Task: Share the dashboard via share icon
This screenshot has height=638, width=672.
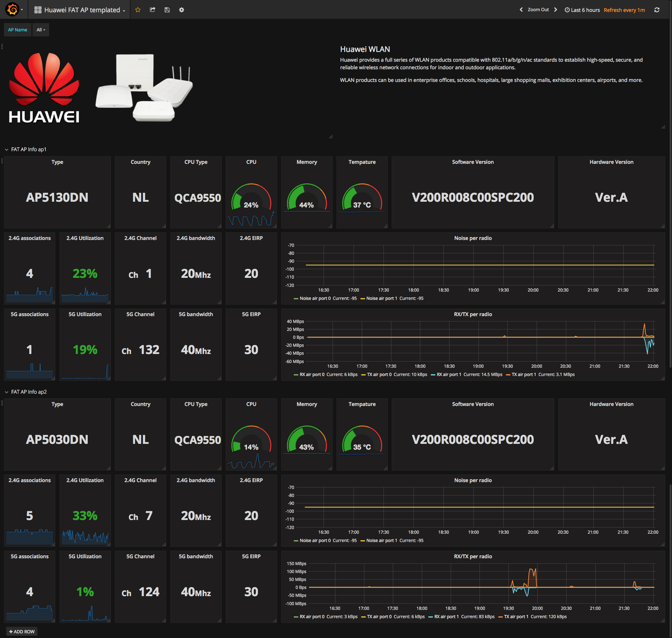Action: point(152,10)
